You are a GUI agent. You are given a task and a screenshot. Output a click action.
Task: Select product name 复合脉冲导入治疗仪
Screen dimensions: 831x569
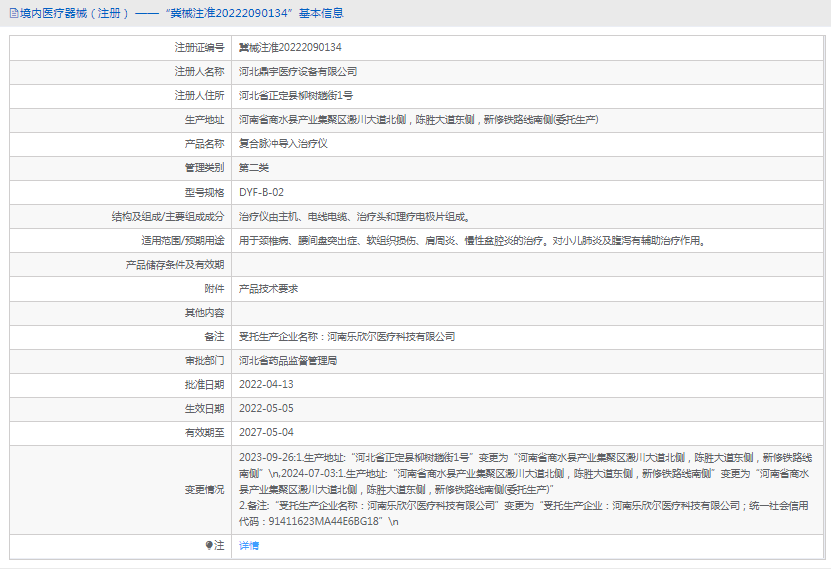[x=283, y=144]
